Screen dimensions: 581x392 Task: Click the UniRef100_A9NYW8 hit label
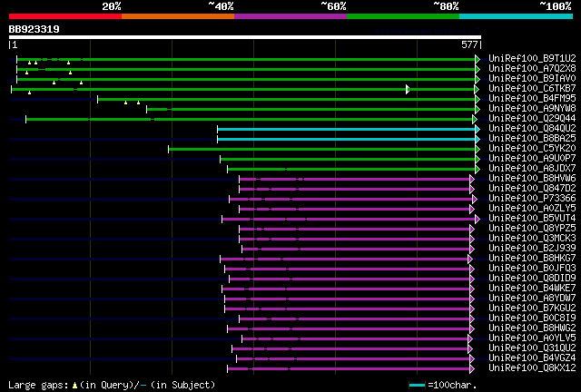click(x=532, y=108)
